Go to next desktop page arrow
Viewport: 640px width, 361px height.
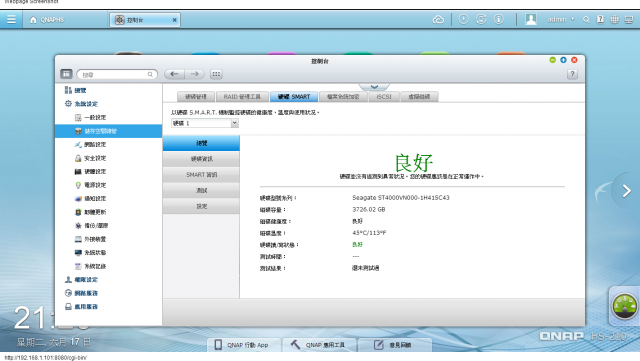pos(627,191)
